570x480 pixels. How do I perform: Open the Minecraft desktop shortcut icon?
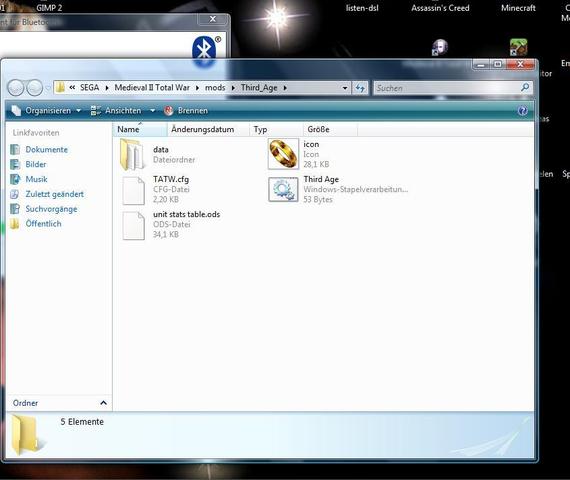(518, 47)
